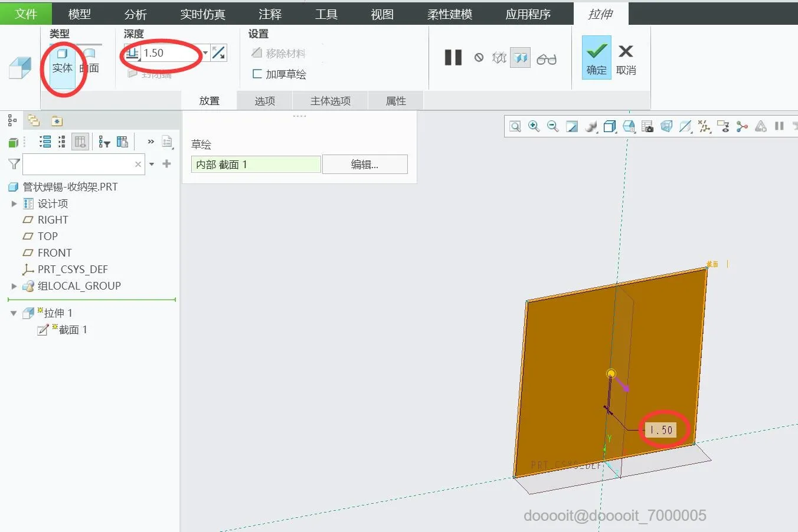This screenshot has height=532, width=798.
Task: Flip the extrude depth direction
Action: pyautogui.click(x=218, y=53)
